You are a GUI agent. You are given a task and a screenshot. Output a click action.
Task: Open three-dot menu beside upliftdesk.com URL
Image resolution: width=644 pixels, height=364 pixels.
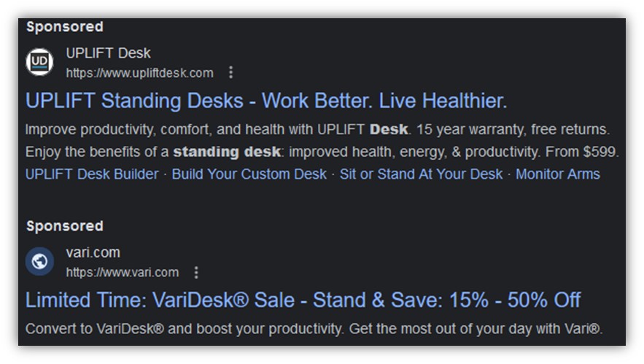231,73
